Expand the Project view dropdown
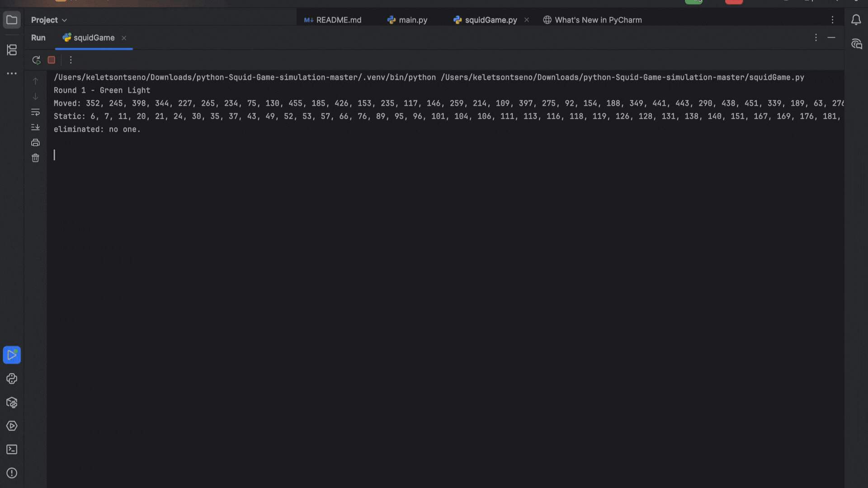Viewport: 868px width, 488px height. tap(49, 20)
